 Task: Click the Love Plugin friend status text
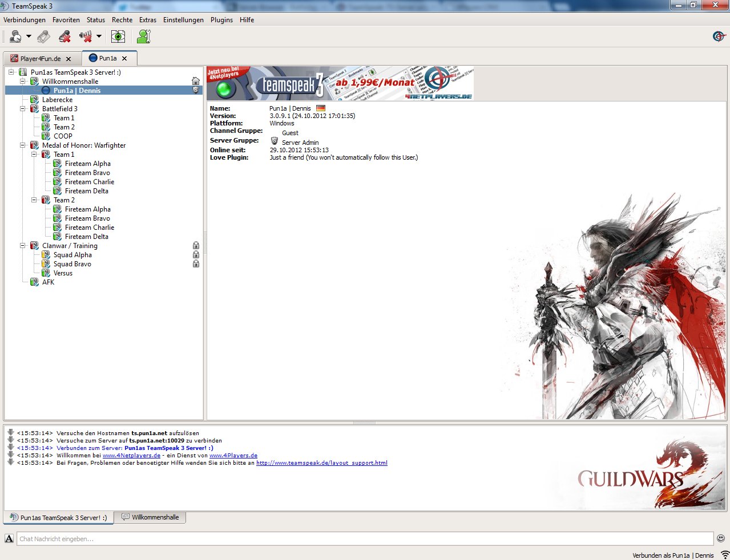click(344, 157)
